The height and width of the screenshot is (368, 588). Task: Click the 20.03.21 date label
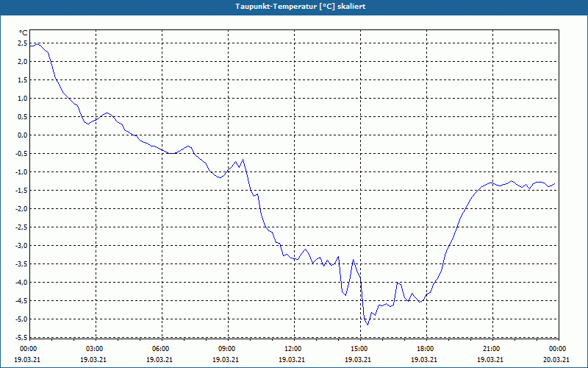click(557, 359)
